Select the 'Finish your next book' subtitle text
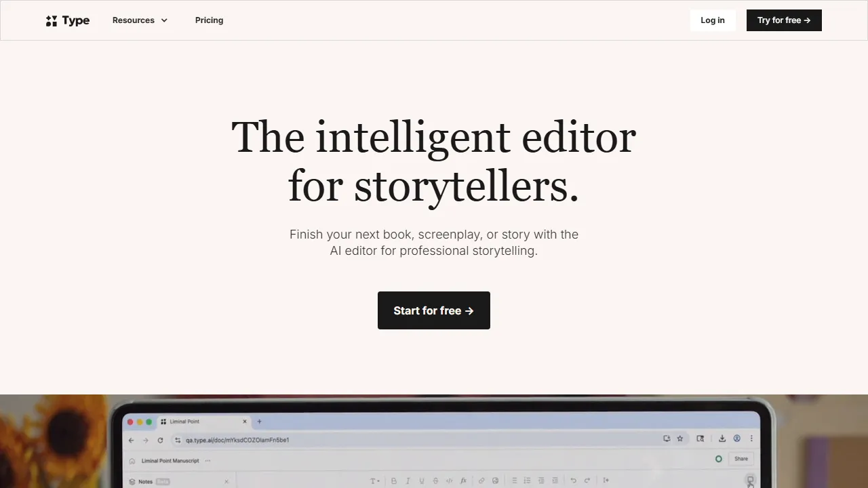This screenshot has height=488, width=868. (434, 243)
